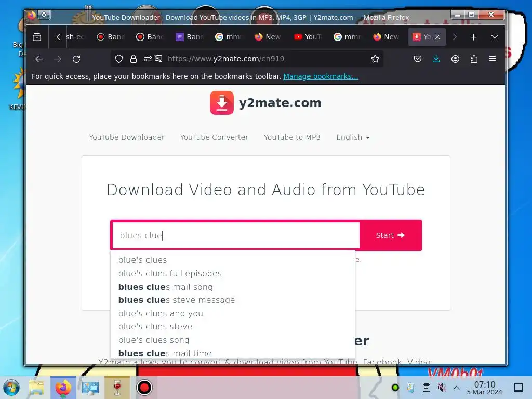
Task: Open tracking protection shield panel
Action: point(119,59)
